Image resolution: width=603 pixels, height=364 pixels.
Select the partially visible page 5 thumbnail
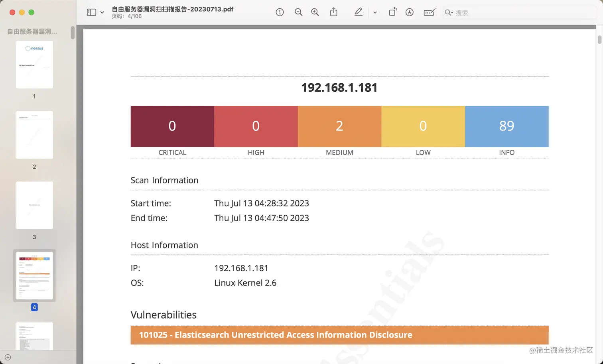(34, 336)
